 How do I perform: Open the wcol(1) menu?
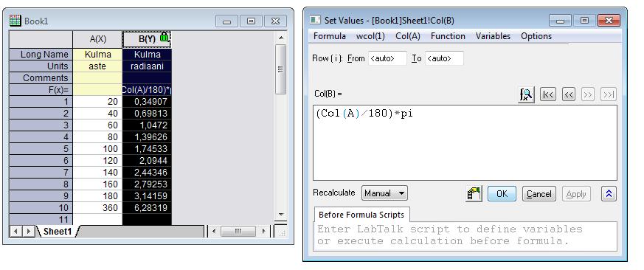click(370, 36)
